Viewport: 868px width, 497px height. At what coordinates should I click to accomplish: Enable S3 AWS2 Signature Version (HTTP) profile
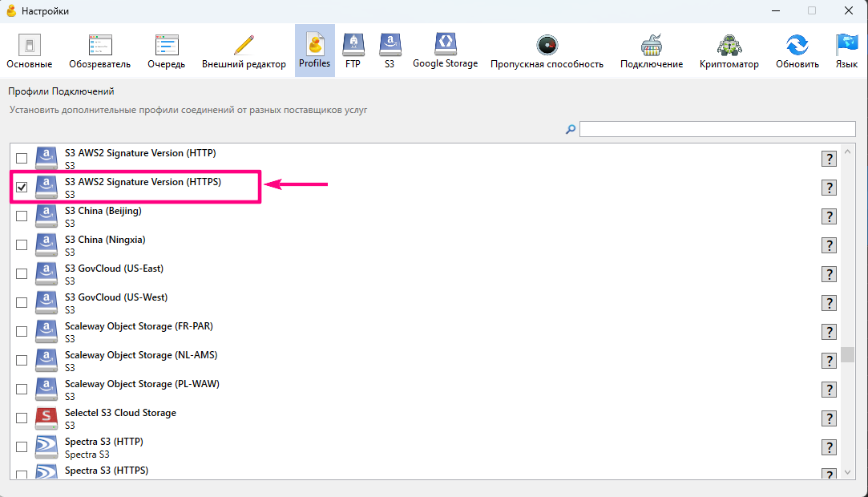(22, 158)
